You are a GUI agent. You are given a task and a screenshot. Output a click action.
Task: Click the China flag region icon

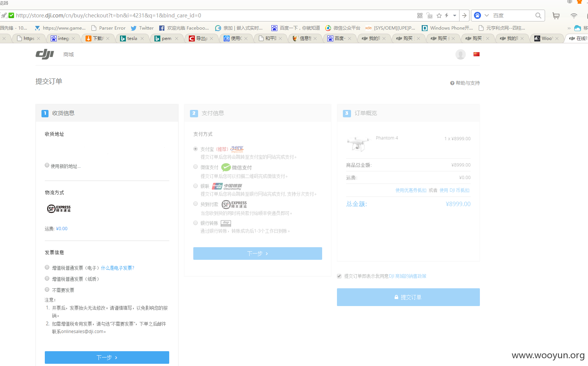click(x=477, y=54)
